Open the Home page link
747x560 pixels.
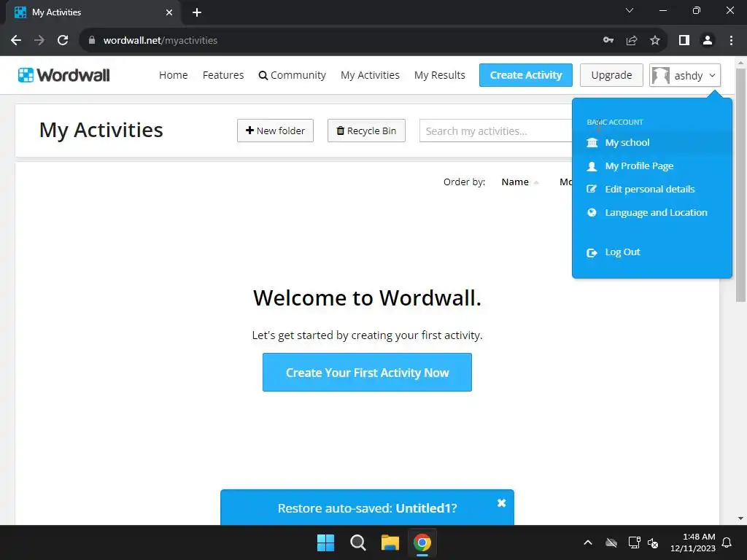click(174, 75)
